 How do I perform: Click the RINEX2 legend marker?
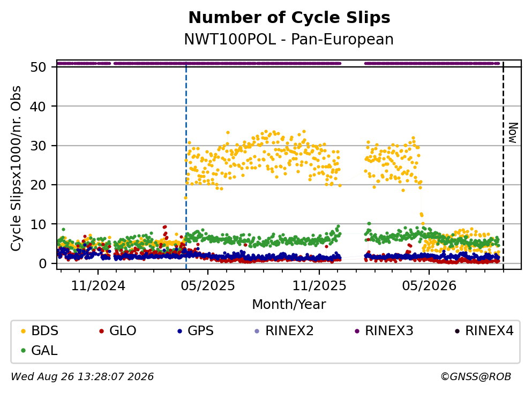pos(257,331)
